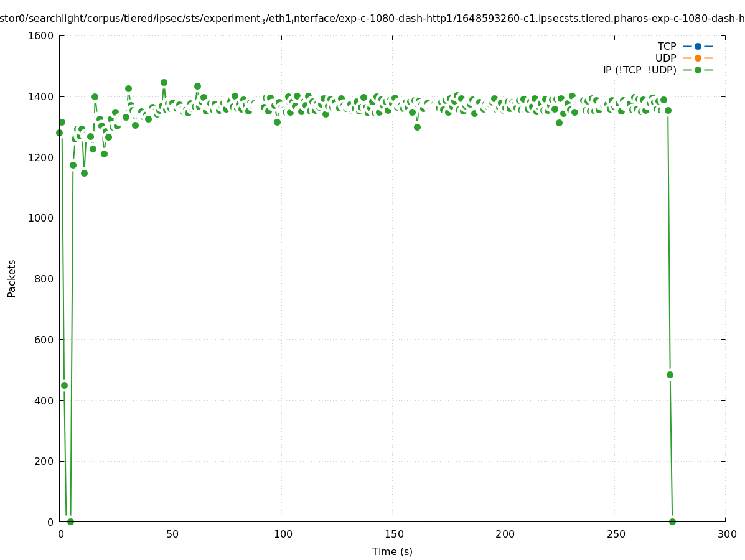The image size is (745, 560).
Task: Click the highest peak data point before 50 seconds
Action: [x=164, y=82]
